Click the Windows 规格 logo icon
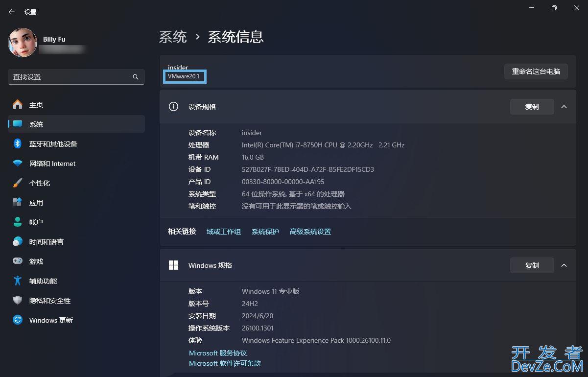The height and width of the screenshot is (377, 588). 173,265
